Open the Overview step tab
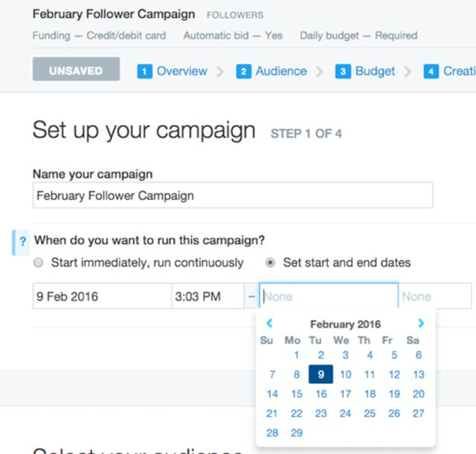Screen dimensions: 476x454 [x=181, y=71]
